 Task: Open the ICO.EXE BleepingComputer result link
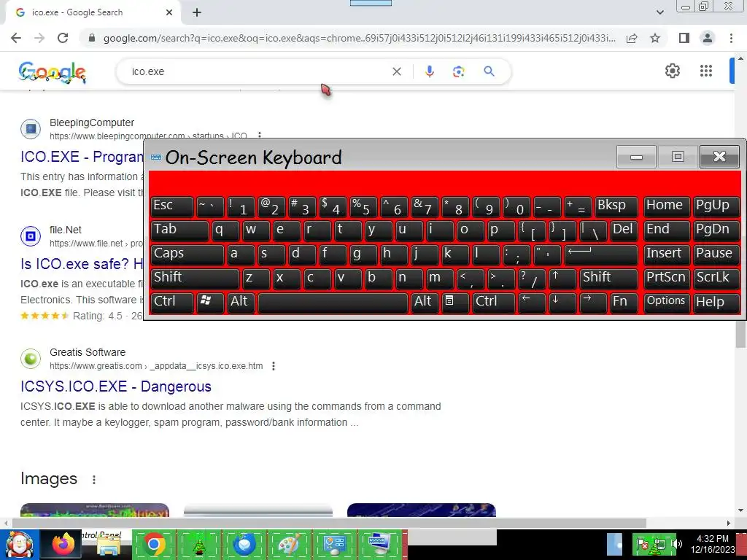tap(82, 157)
